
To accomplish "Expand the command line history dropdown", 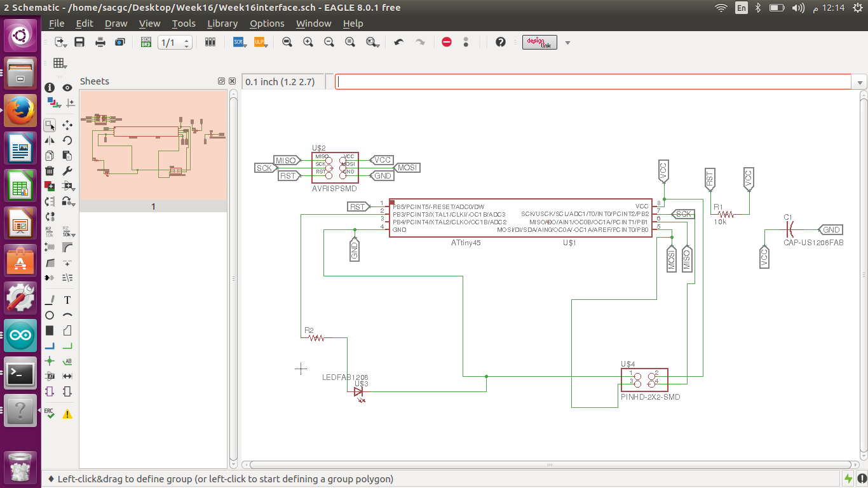I will click(x=860, y=83).
